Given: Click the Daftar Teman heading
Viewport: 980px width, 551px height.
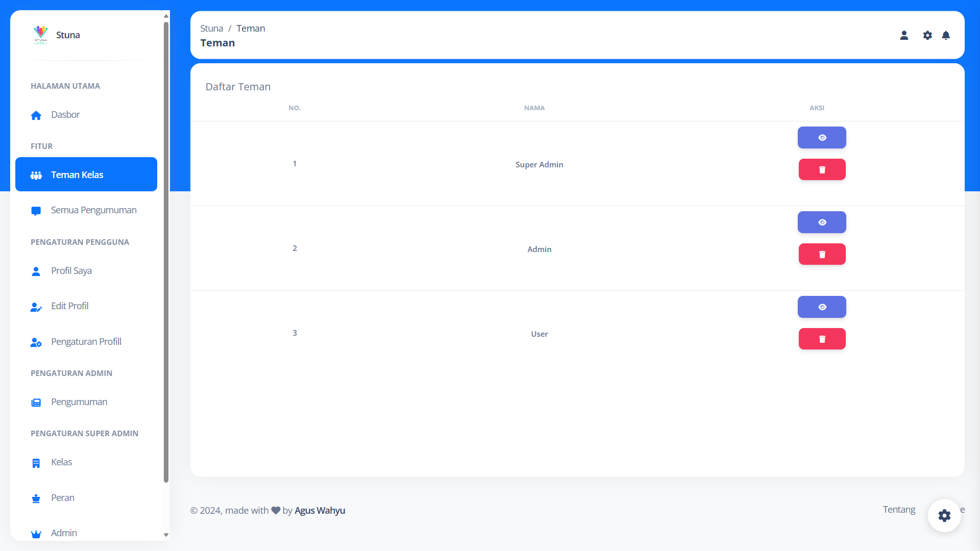Looking at the screenshot, I should (x=238, y=87).
